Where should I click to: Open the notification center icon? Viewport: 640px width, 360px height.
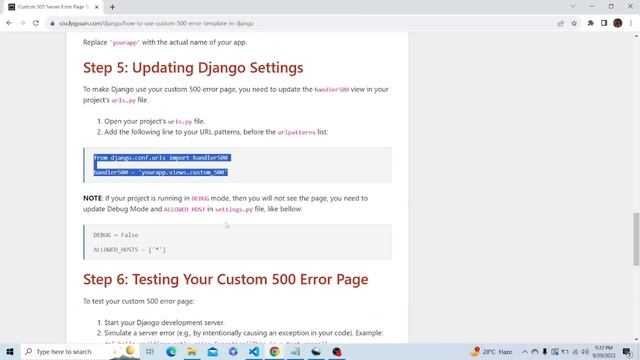627,351
